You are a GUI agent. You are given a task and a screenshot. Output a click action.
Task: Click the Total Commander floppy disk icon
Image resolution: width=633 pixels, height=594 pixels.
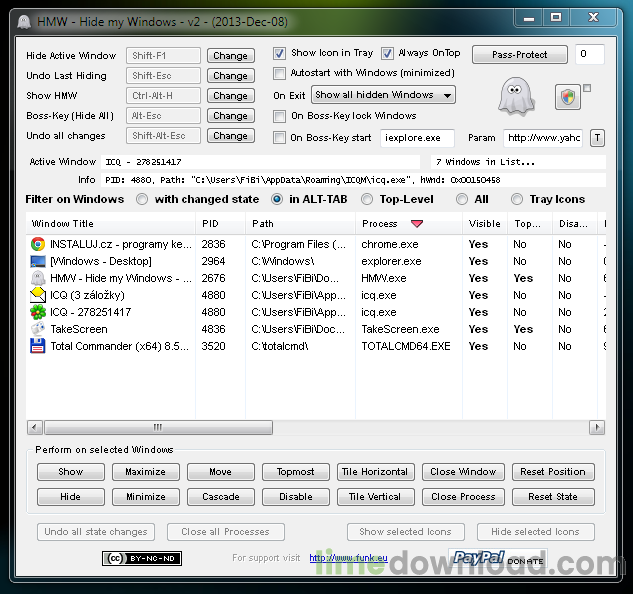point(38,346)
